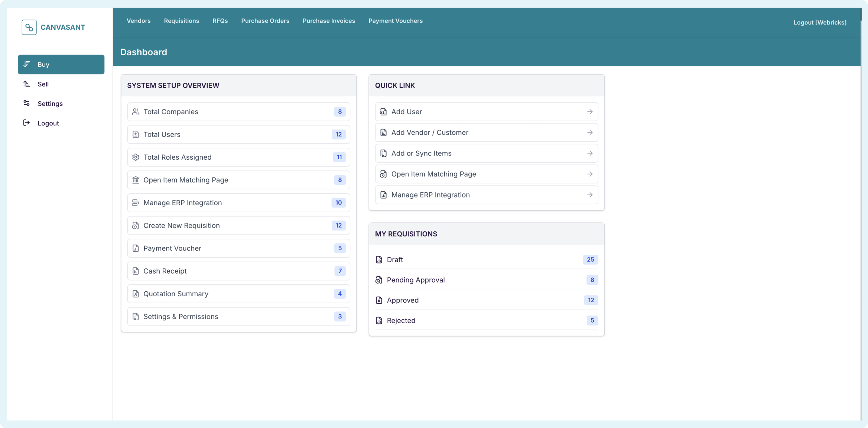Click Logout [Webricks] link in header

(x=820, y=22)
